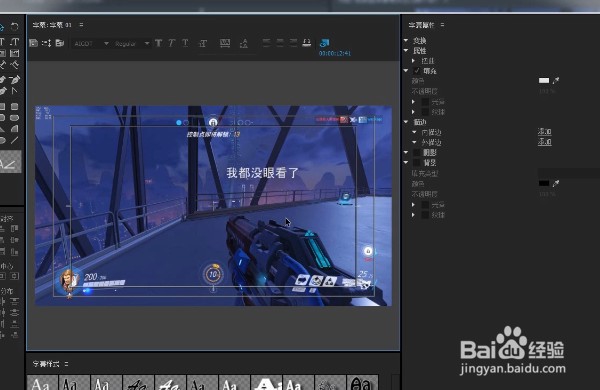Click the font size control icon
The width and height of the screenshot is (600, 390).
[203, 44]
